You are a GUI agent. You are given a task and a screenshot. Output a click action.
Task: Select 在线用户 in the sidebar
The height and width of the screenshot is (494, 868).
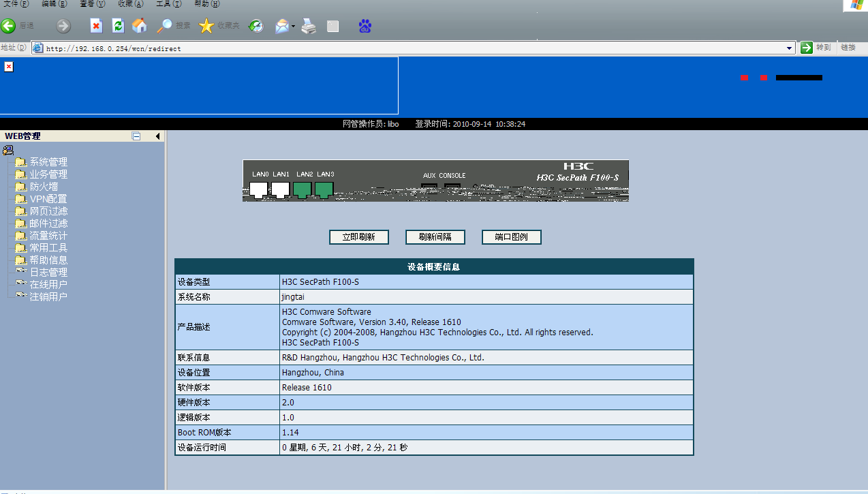tap(48, 285)
